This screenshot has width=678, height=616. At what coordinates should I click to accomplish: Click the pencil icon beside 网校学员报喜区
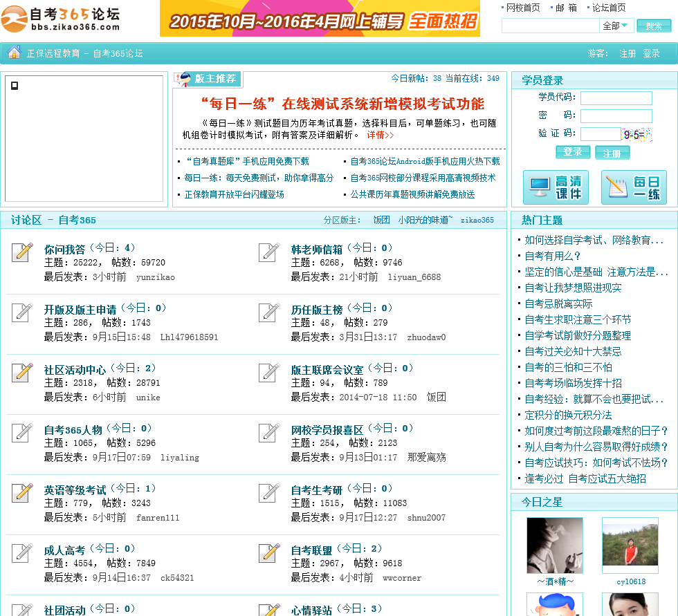(x=269, y=432)
